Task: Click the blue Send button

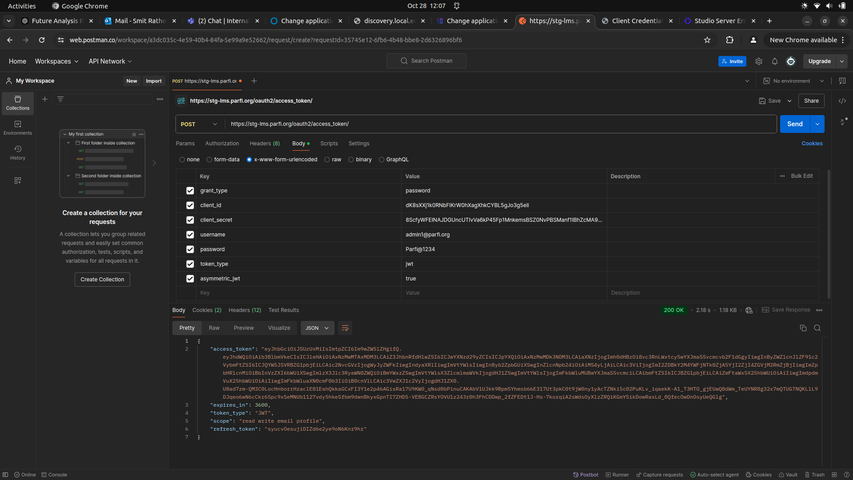Action: point(794,124)
